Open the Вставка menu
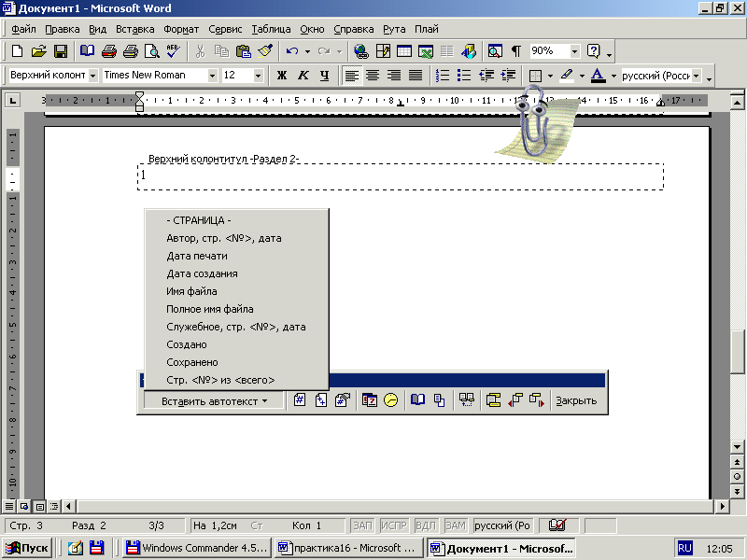Screen dimensions: 747x560 (x=134, y=29)
